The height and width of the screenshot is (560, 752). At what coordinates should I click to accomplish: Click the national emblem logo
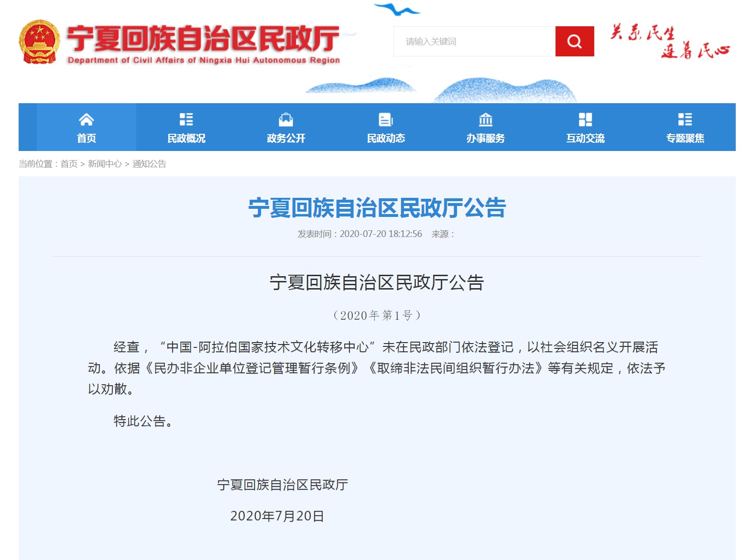[x=39, y=42]
